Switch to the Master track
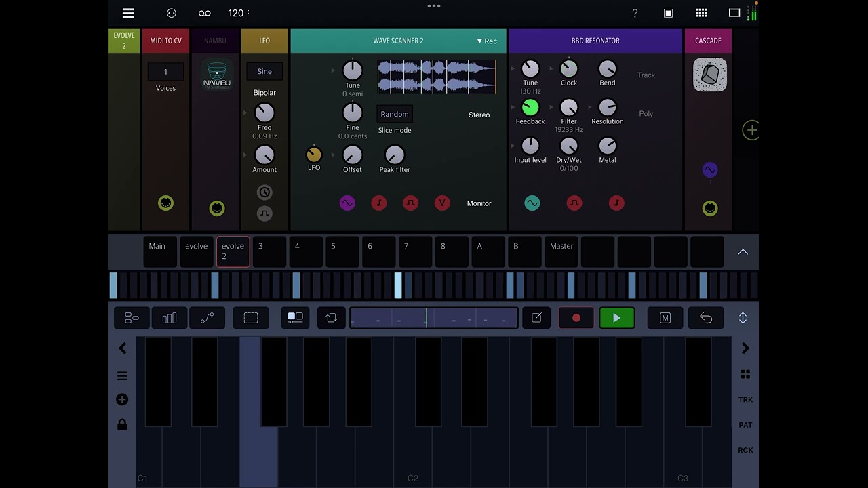Image resolution: width=868 pixels, height=488 pixels. [561, 252]
